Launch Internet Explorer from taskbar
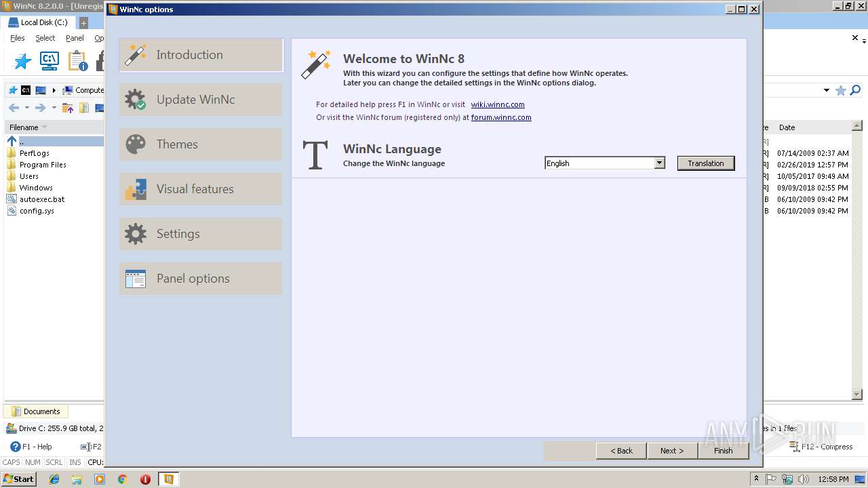Image resolution: width=868 pixels, height=488 pixels. 54,479
